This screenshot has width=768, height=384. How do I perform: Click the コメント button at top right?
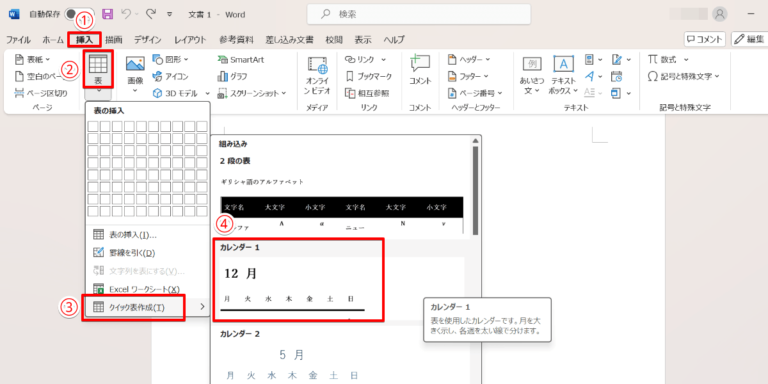click(x=705, y=39)
